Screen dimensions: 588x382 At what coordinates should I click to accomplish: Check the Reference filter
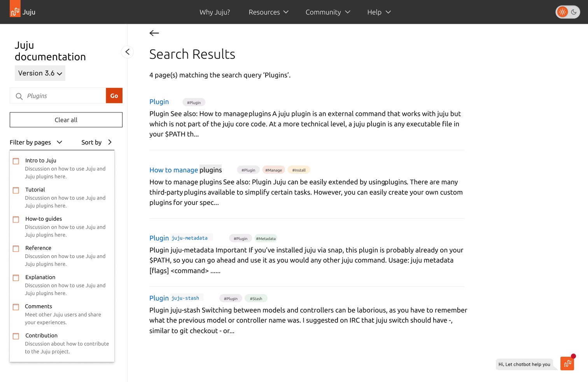click(x=16, y=249)
